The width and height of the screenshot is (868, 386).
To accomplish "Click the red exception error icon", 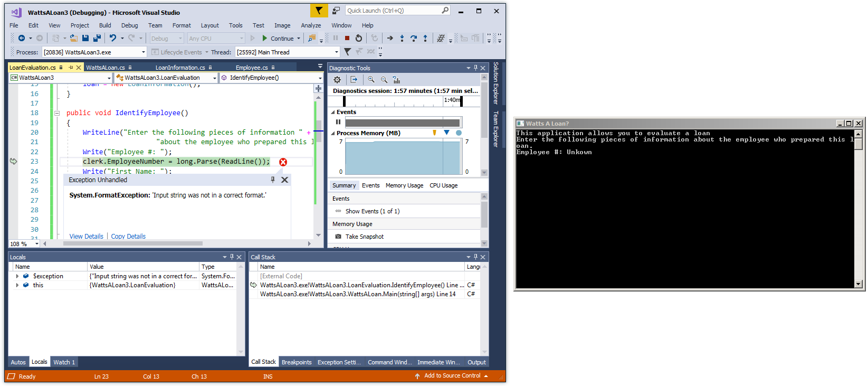I will (x=283, y=162).
